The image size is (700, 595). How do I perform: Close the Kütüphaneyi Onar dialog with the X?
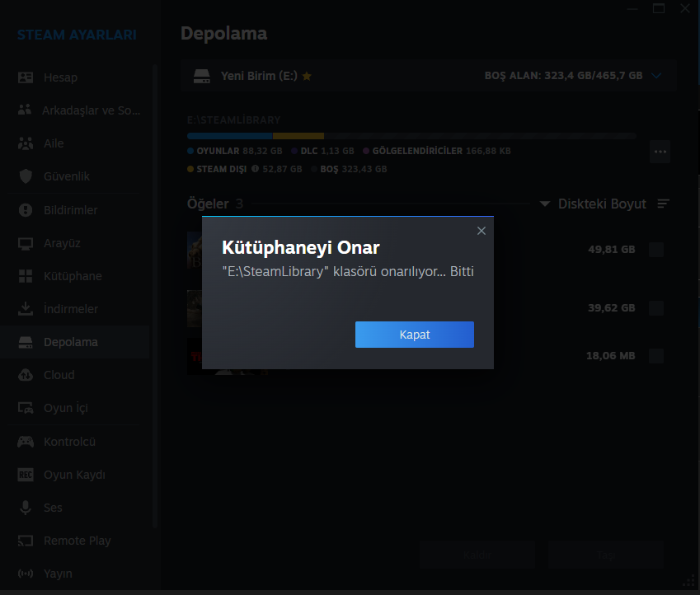482,231
